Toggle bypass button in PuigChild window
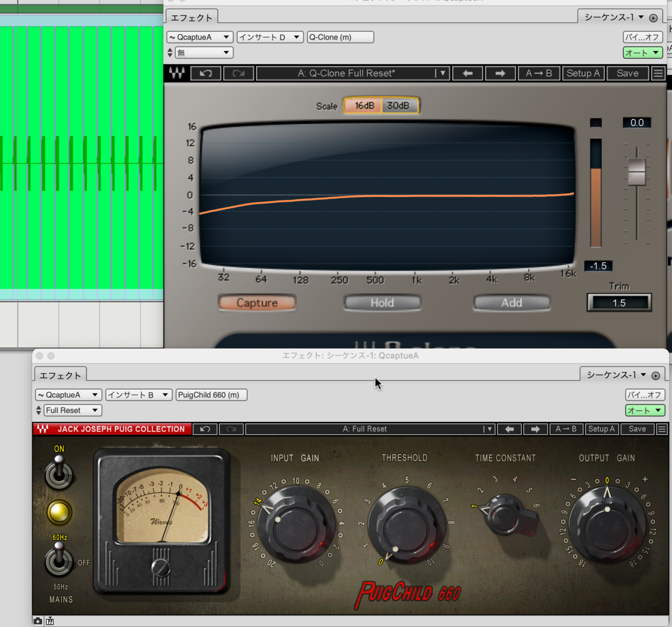The height and width of the screenshot is (627, 672). [645, 395]
